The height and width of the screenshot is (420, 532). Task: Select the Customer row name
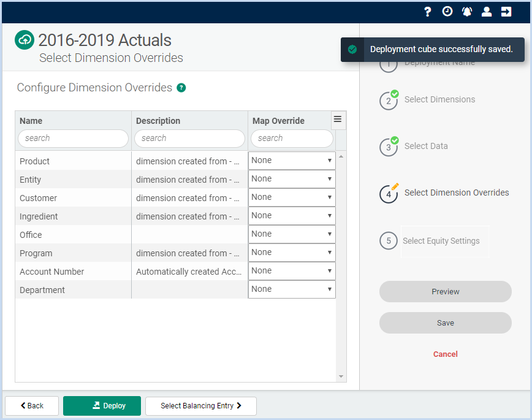pyautogui.click(x=38, y=198)
